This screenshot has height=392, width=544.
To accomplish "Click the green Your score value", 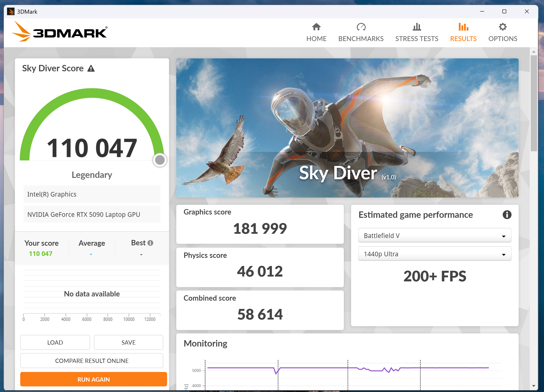I will (40, 254).
